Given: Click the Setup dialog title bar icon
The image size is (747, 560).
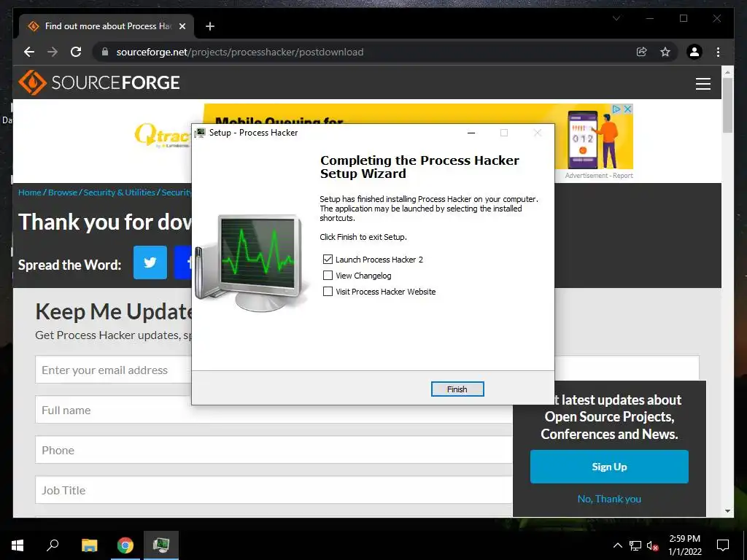Looking at the screenshot, I should pos(201,133).
